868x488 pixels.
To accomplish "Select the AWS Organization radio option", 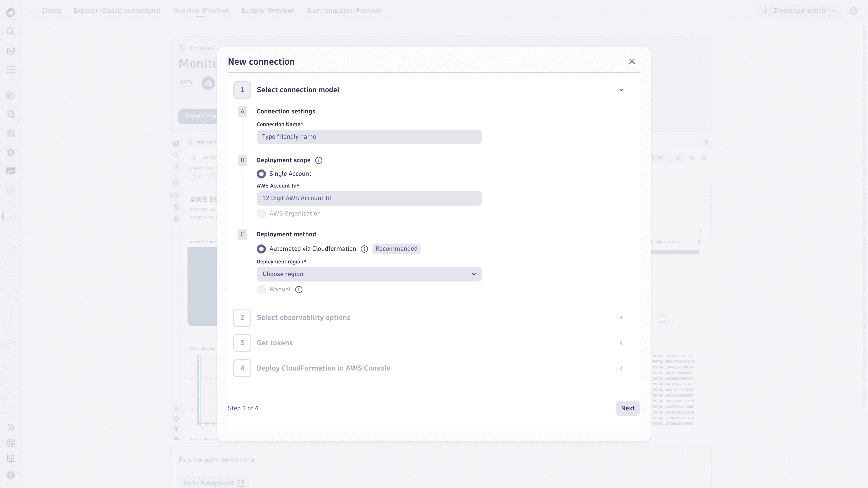I will coord(261,213).
